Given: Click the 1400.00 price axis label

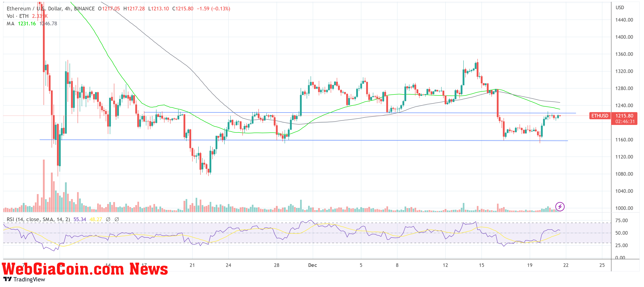Looking at the screenshot, I should pos(624,37).
